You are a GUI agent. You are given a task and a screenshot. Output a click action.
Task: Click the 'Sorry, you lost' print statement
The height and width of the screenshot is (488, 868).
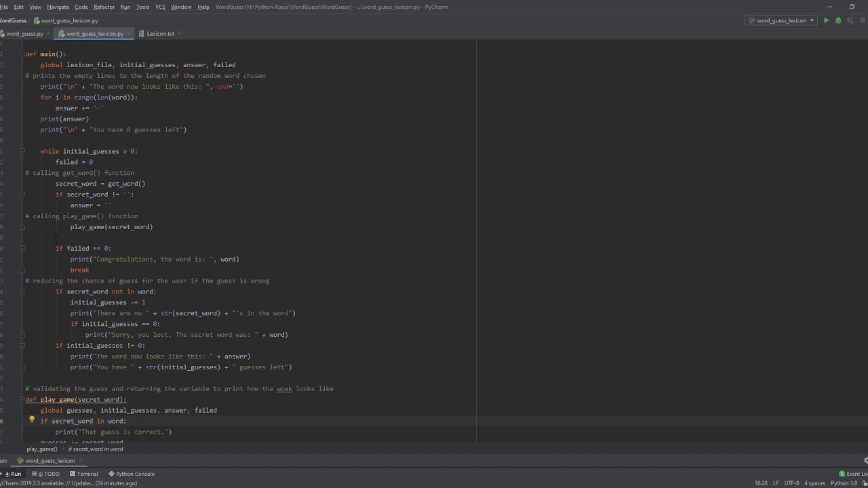tap(186, 335)
